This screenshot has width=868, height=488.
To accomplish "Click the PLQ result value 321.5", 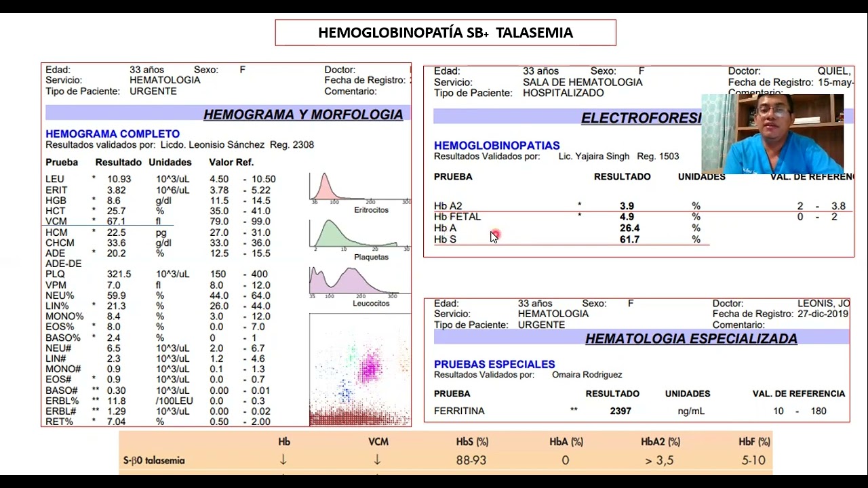I will [x=119, y=274].
